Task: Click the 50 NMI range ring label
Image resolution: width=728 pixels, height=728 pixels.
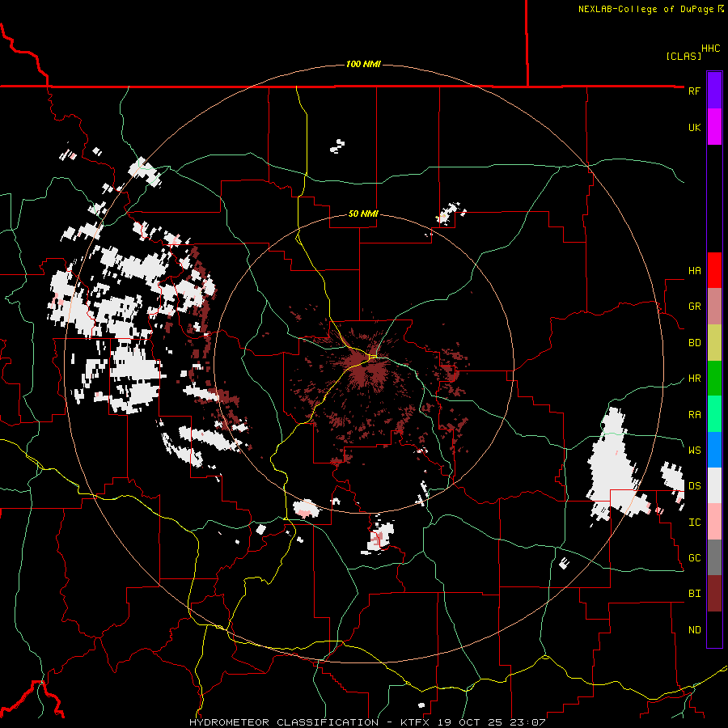Action: 363,214
